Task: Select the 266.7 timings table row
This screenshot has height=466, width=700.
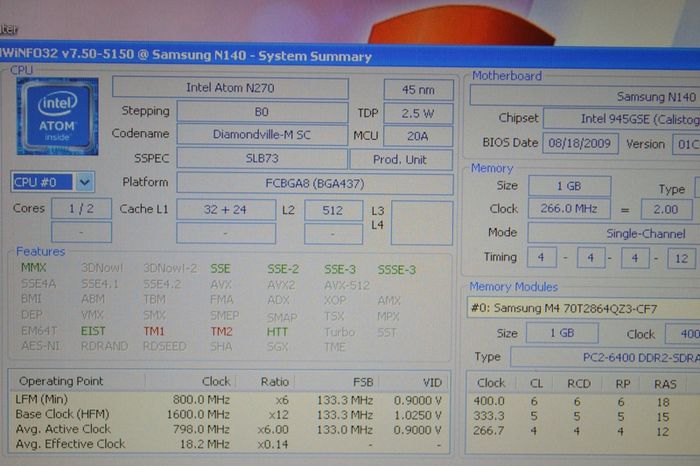Action: (583, 431)
